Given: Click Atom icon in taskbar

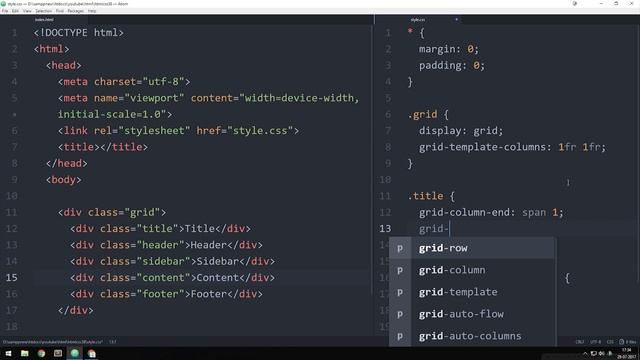Looking at the screenshot, I should [75, 353].
